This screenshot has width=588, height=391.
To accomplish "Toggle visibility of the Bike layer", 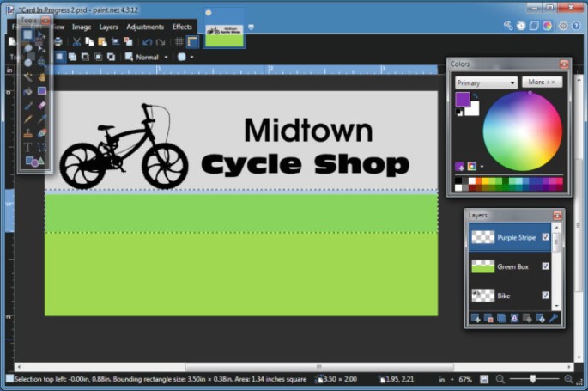I will tap(546, 295).
